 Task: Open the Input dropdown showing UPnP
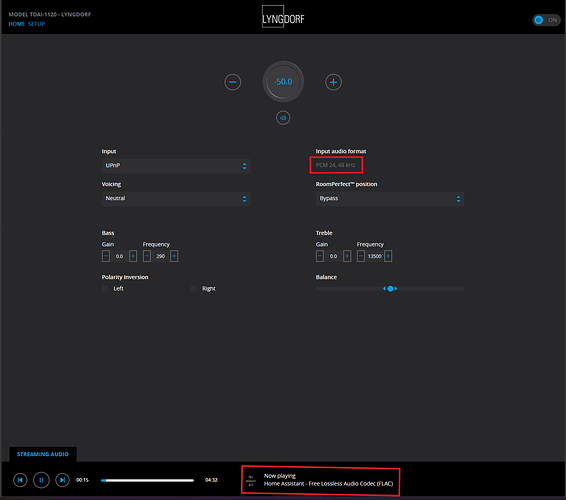point(176,166)
